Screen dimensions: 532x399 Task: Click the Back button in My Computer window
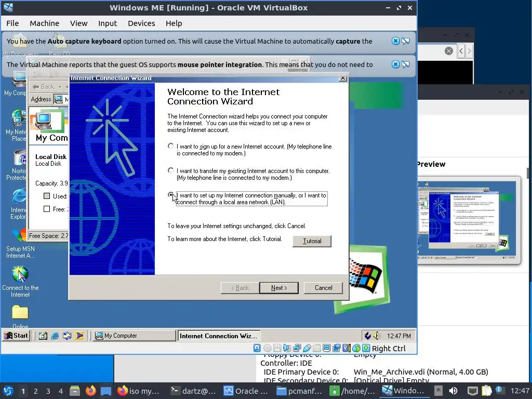click(x=44, y=87)
